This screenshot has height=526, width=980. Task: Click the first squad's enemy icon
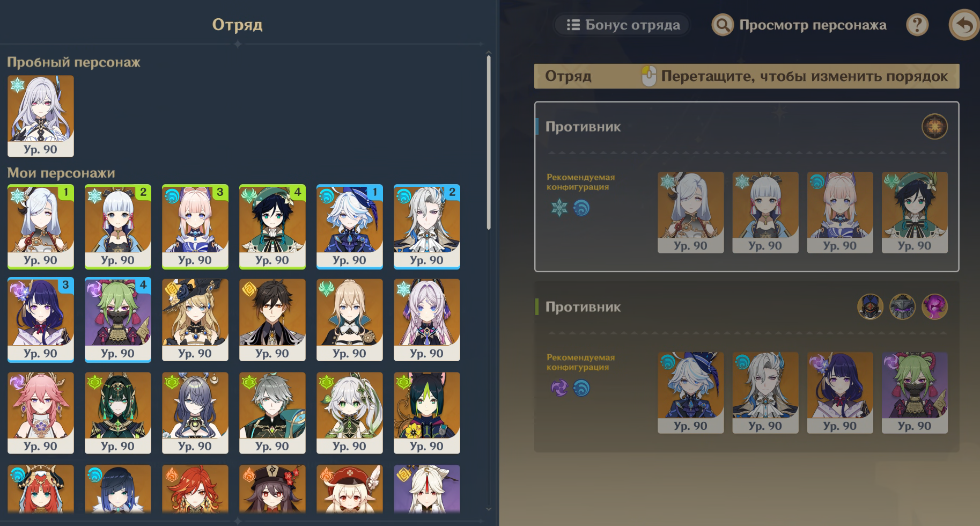934,127
